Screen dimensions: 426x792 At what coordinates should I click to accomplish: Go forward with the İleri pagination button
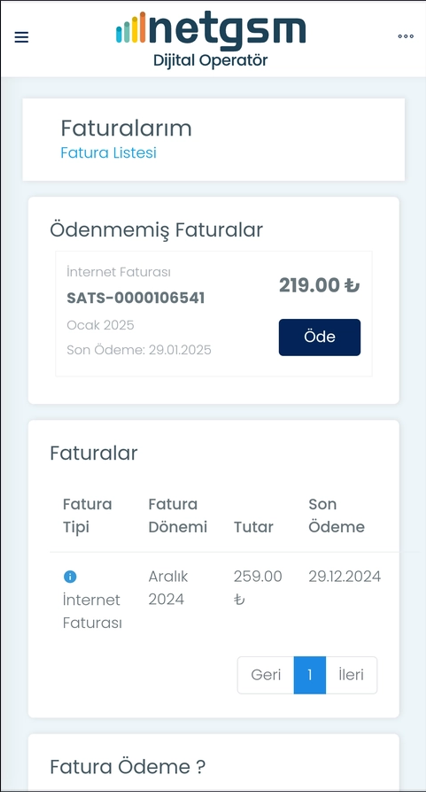tap(351, 675)
